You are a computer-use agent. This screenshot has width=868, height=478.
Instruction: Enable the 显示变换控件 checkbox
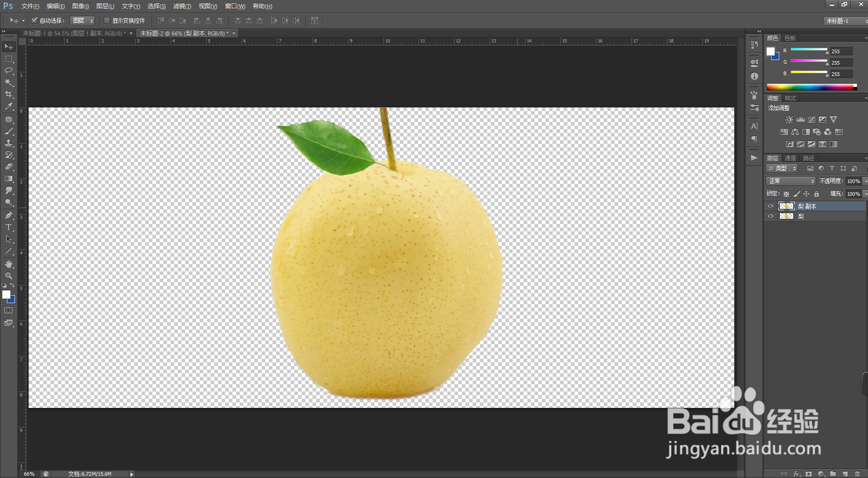click(107, 20)
